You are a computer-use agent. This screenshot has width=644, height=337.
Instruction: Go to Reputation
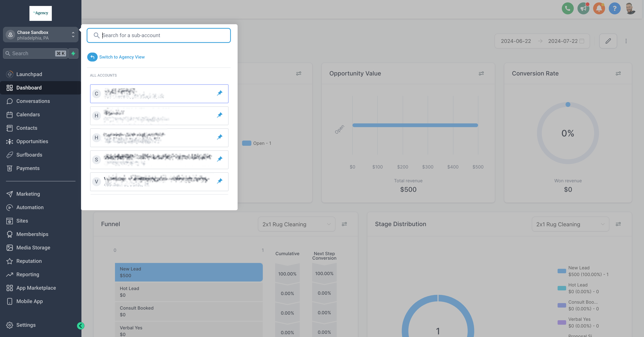pos(40,261)
